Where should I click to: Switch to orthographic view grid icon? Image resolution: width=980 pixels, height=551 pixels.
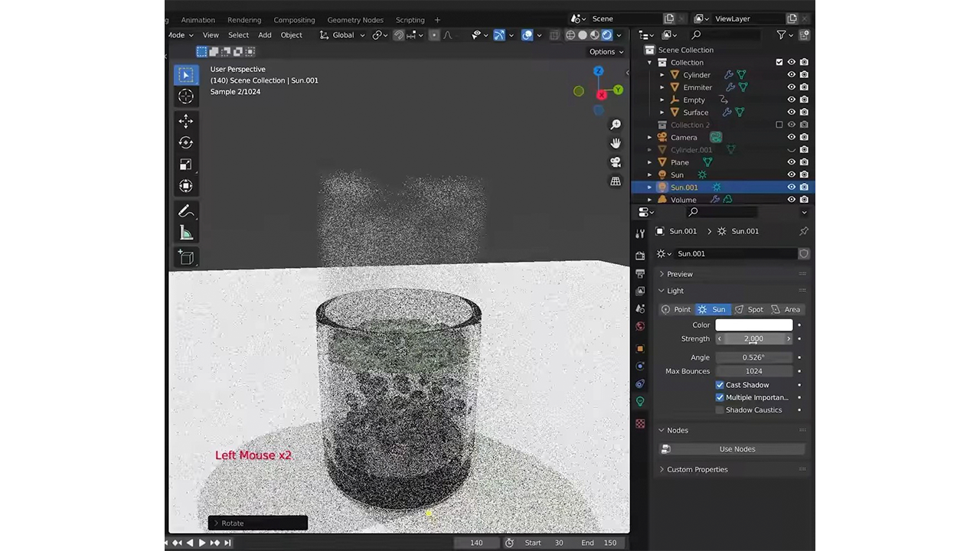tap(616, 181)
